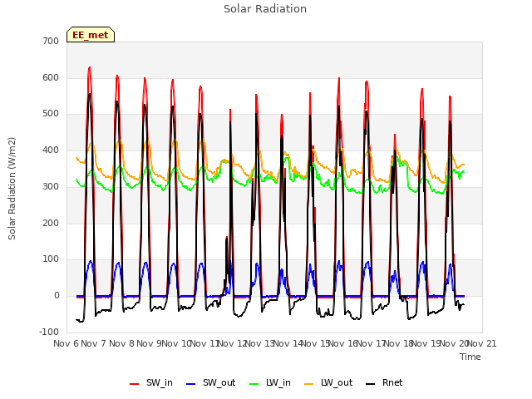Click the low SW_in peak near Nov 18
532x399 pixels.
point(395,135)
